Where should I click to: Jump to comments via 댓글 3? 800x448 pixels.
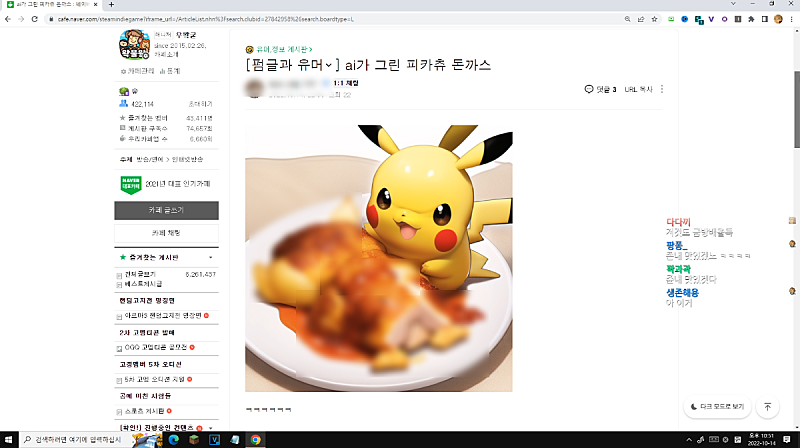pos(600,89)
